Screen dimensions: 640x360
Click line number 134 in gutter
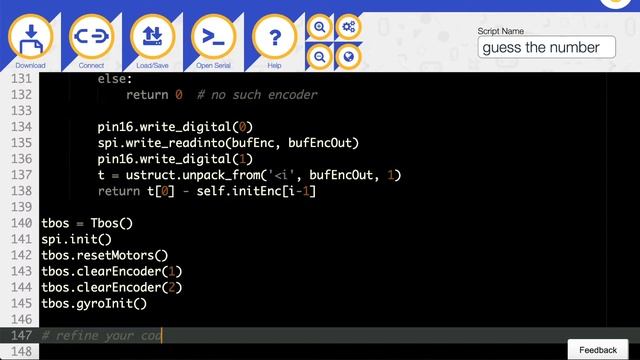coord(21,127)
